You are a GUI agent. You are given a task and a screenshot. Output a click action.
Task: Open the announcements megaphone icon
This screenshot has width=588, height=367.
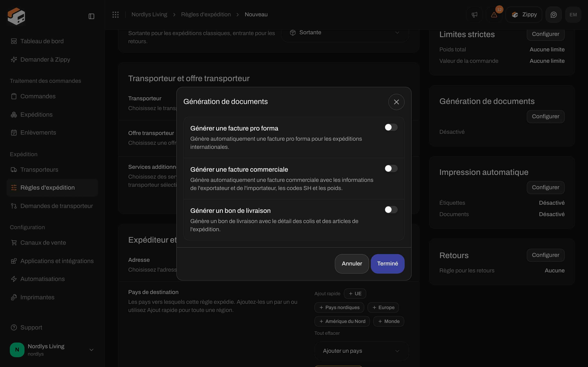click(474, 14)
